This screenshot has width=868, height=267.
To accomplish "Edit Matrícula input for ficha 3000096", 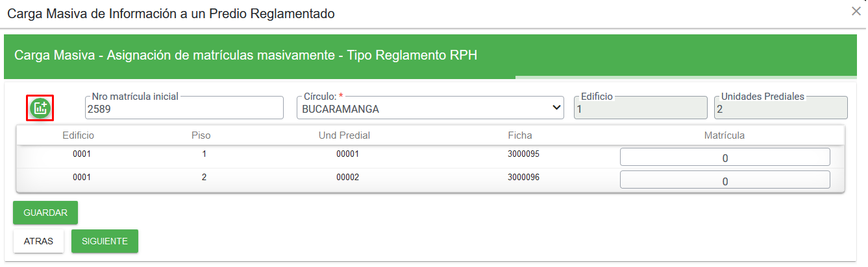I will [725, 180].
